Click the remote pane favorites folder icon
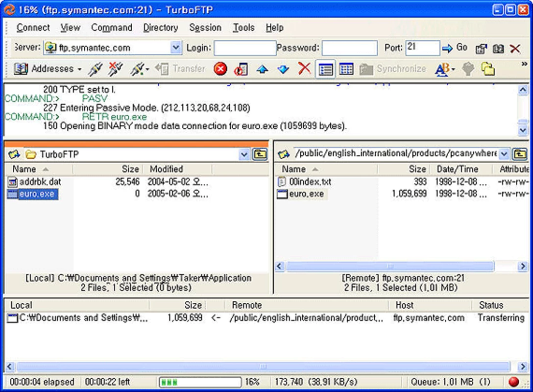Viewport: 533px width, 392px height. point(284,155)
